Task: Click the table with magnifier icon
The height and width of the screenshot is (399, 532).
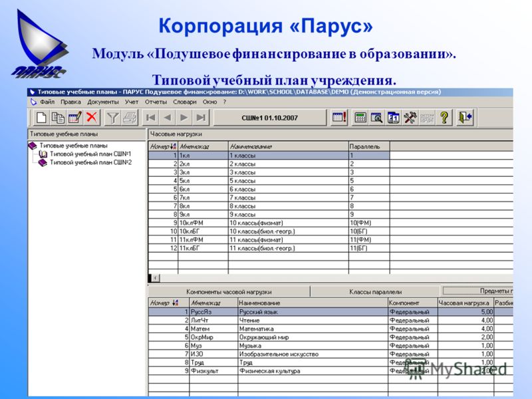Action: point(377,118)
